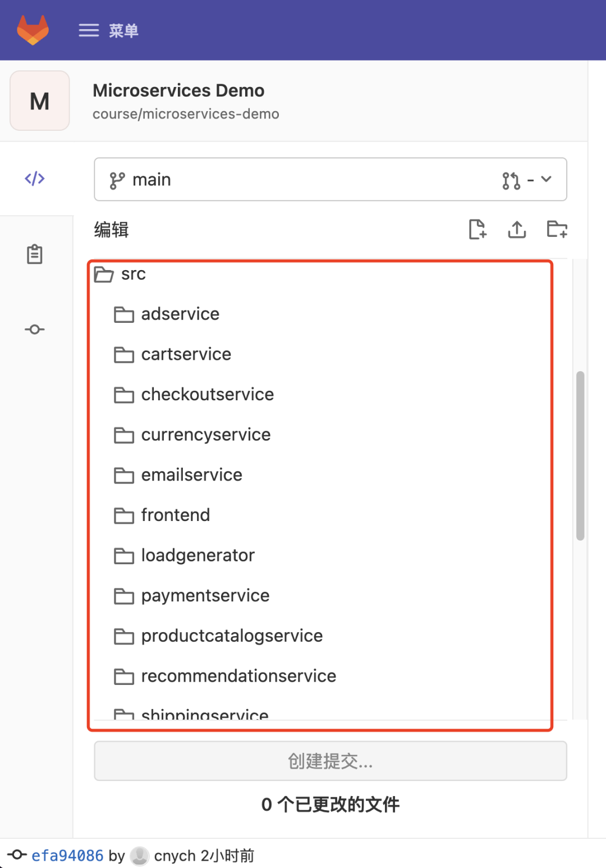Open commit link efa94086
This screenshot has height=868, width=606.
coord(67,856)
